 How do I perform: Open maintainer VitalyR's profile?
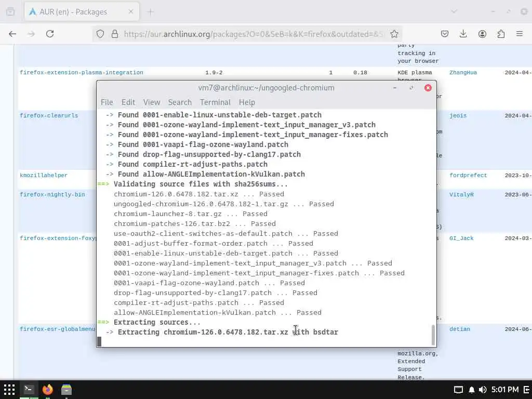tap(461, 195)
